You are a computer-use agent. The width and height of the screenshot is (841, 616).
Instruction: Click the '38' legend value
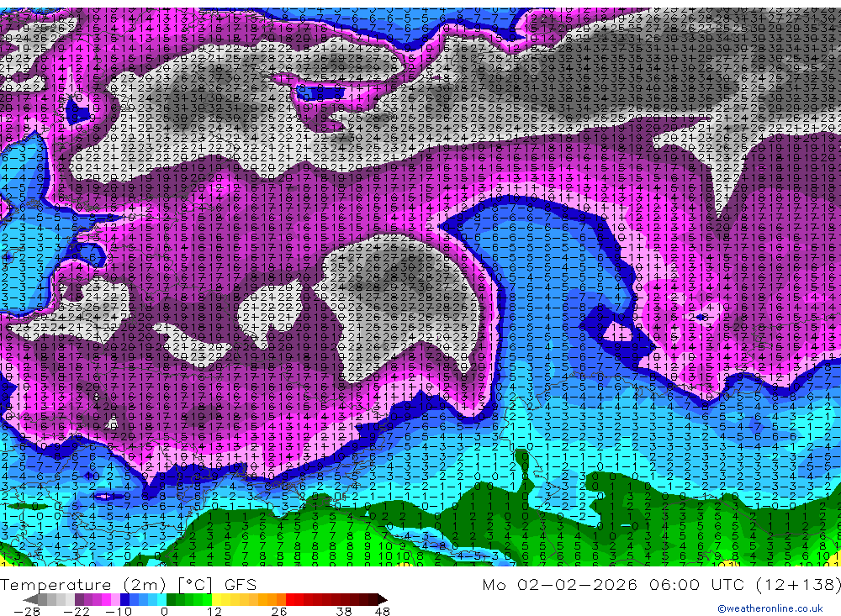tap(344, 611)
